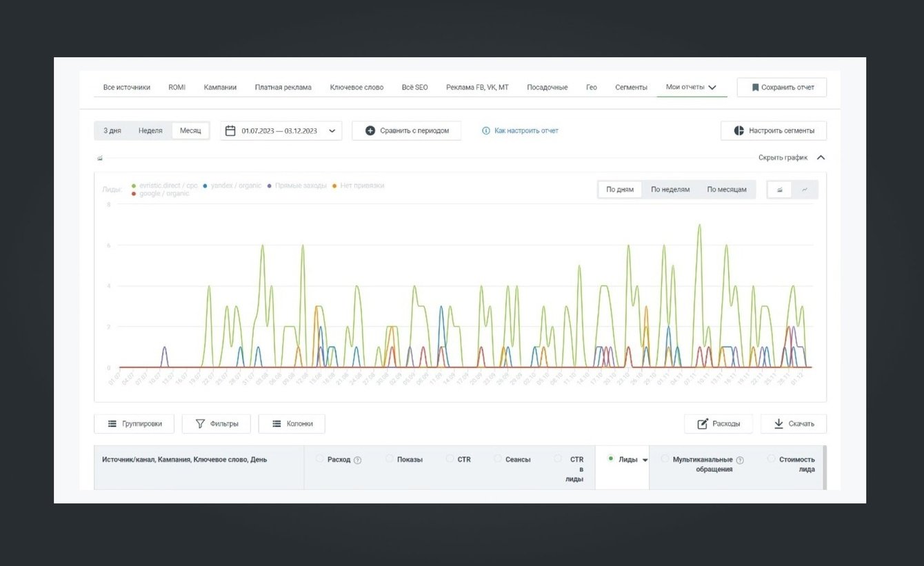Open the Ключевое слово tab
The width and height of the screenshot is (924, 566).
(356, 88)
